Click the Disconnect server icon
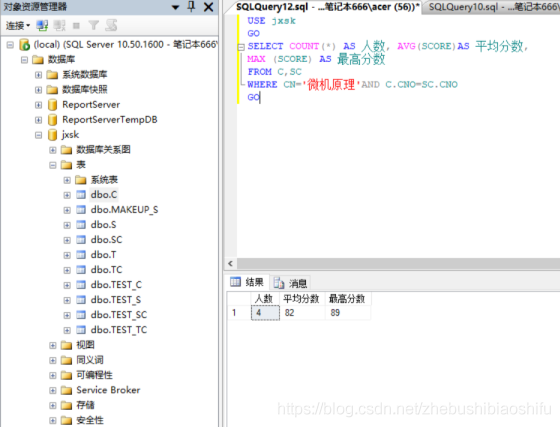Viewport: 560px width, 427px height. click(x=59, y=25)
